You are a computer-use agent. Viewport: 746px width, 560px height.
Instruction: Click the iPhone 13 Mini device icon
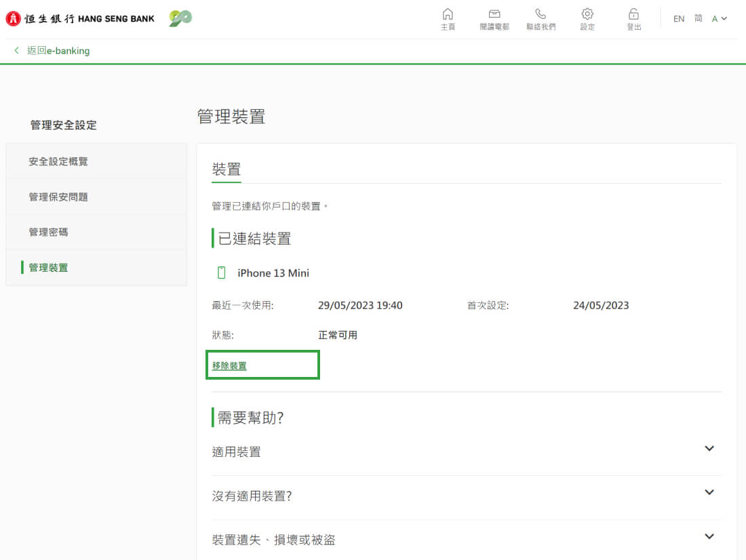click(221, 273)
